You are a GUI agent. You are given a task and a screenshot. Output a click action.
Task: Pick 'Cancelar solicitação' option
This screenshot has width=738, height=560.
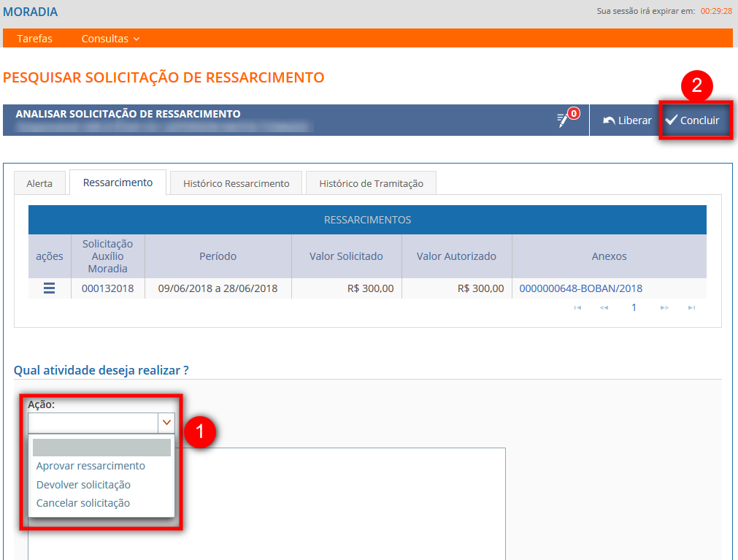(x=82, y=503)
